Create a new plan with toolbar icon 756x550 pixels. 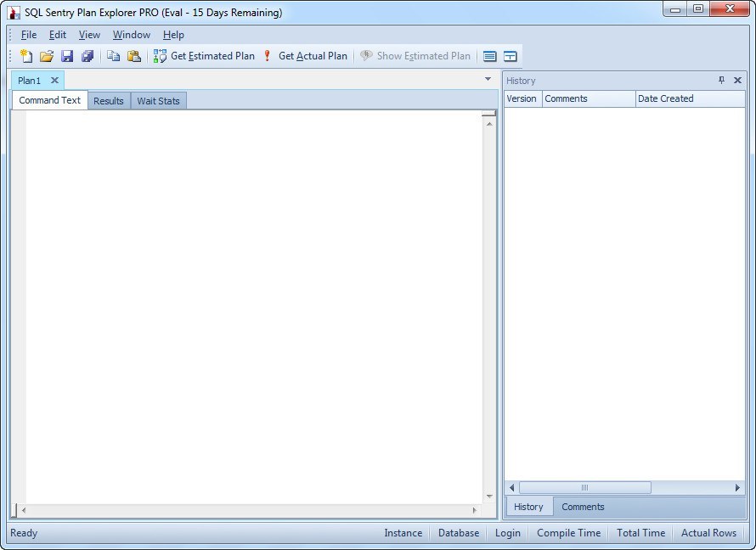26,56
